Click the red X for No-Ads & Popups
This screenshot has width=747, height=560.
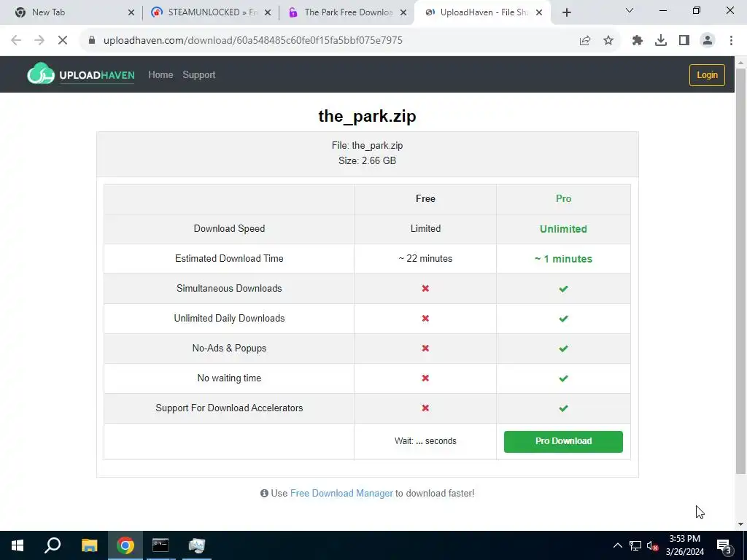[425, 348]
